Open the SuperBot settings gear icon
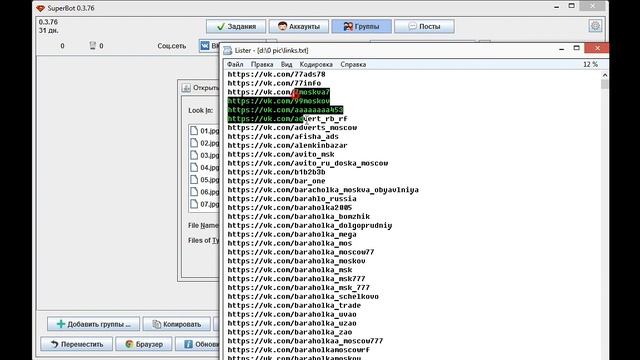Image resolution: width=640 pixels, height=360 pixels. coord(595,26)
